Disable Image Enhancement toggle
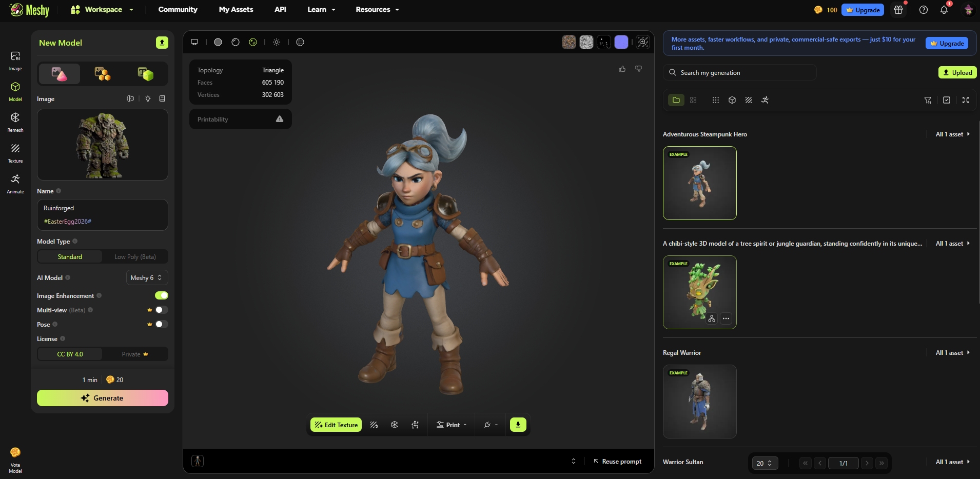Viewport: 980px width, 479px height. (x=162, y=295)
